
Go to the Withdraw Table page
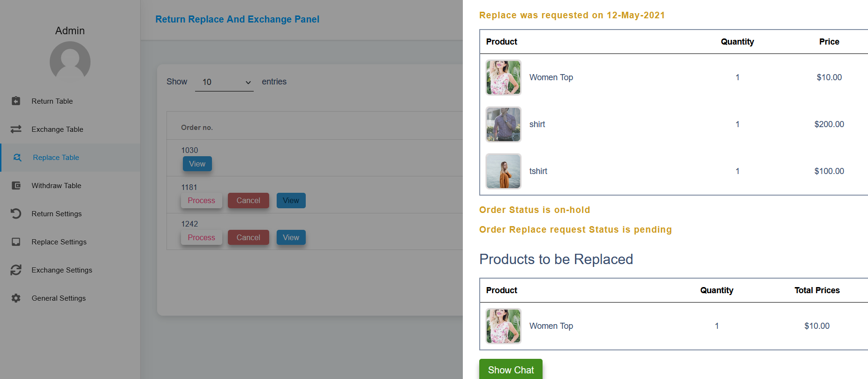click(56, 186)
